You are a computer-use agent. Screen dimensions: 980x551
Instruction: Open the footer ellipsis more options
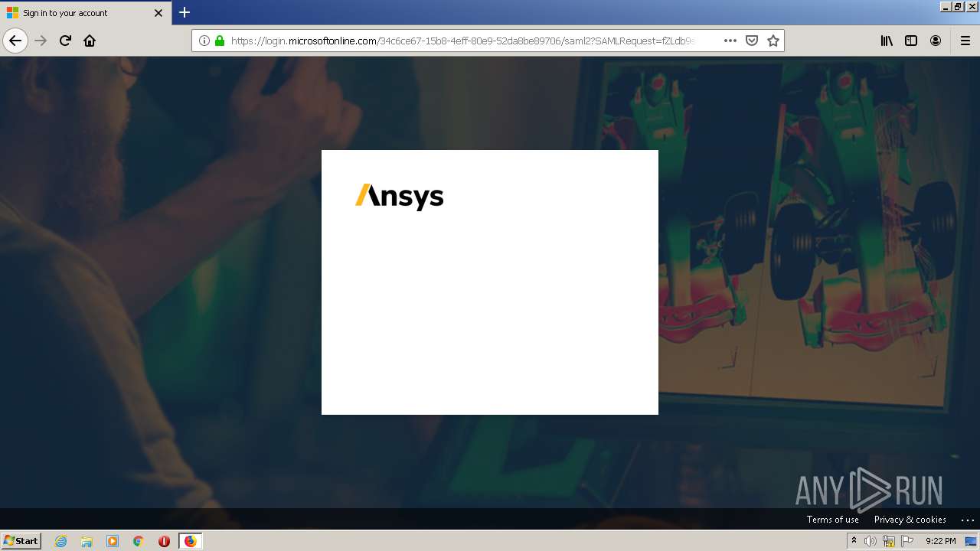[x=966, y=520]
